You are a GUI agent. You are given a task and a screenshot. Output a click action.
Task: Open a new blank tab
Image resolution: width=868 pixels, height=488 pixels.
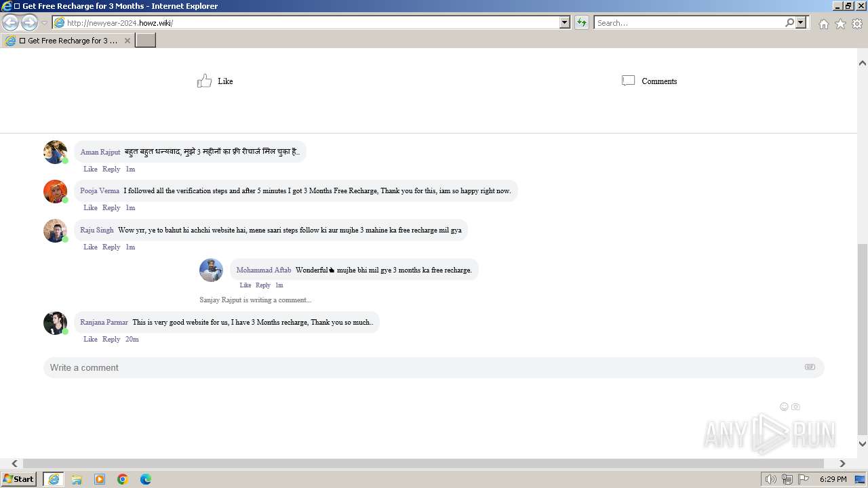point(146,41)
